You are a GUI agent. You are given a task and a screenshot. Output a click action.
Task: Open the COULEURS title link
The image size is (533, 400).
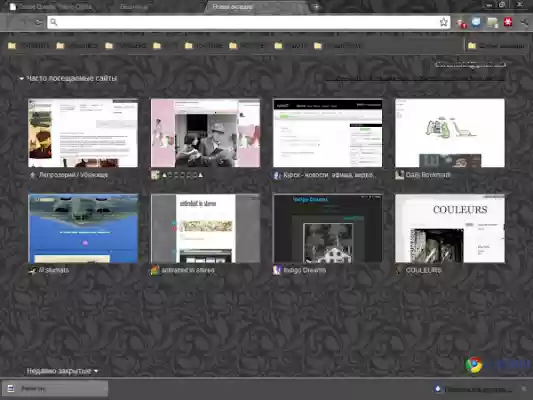(x=423, y=271)
